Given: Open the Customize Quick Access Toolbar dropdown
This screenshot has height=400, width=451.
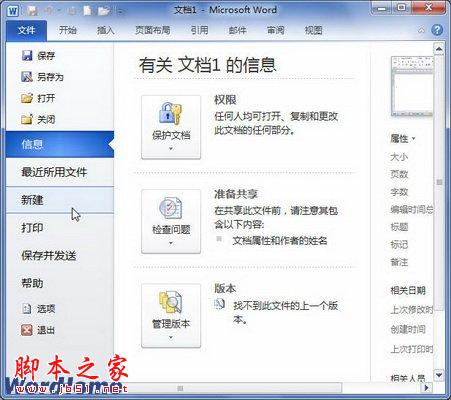Looking at the screenshot, I should (x=120, y=11).
